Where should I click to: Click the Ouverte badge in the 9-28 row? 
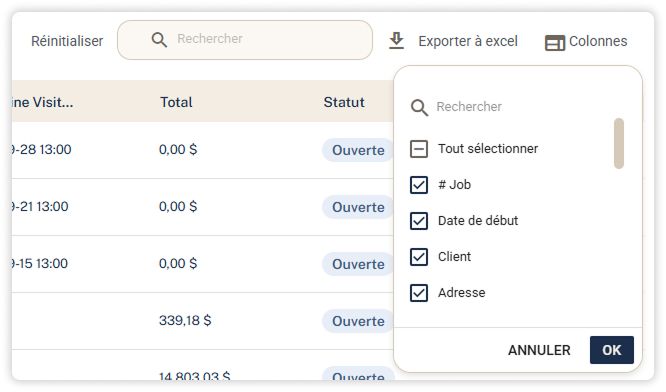click(x=358, y=150)
